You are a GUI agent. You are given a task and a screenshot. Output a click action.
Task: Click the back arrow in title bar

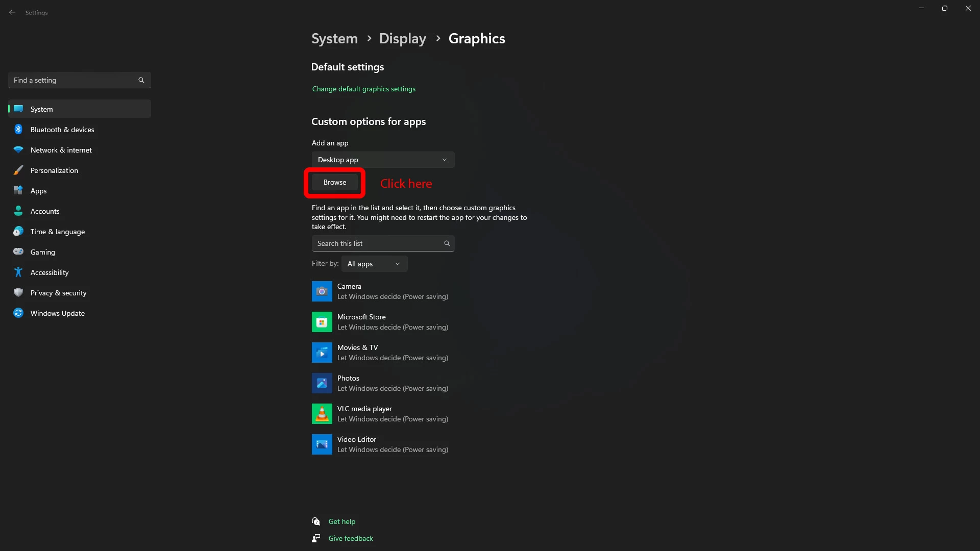click(12, 12)
